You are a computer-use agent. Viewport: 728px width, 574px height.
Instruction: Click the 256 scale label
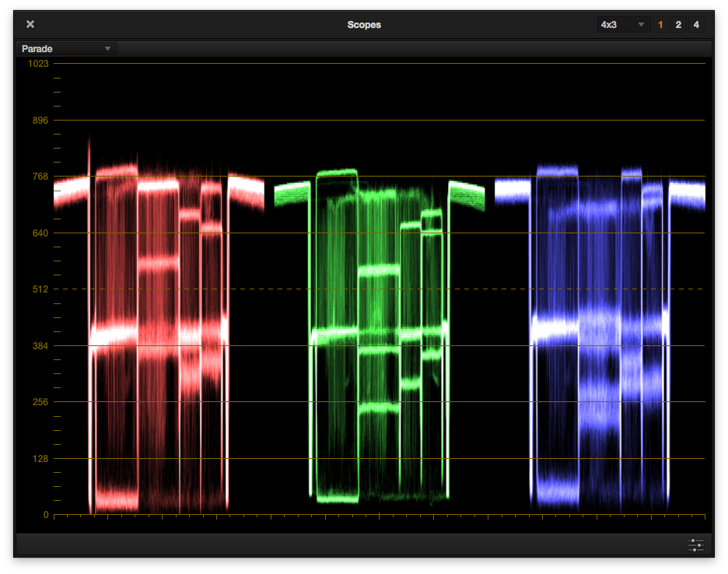[x=40, y=402]
